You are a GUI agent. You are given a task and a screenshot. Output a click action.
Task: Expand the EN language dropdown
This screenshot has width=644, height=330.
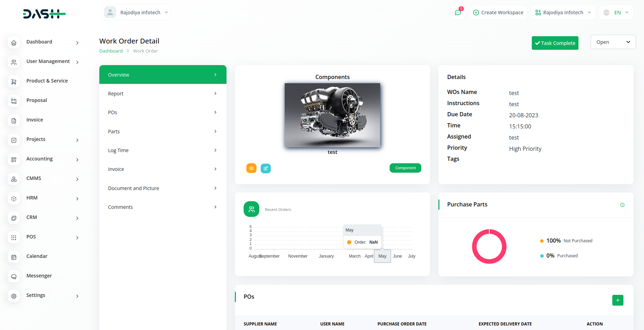click(616, 13)
